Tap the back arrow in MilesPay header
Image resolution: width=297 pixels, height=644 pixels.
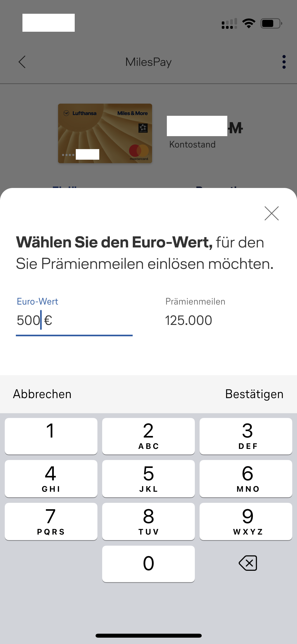pos(22,62)
